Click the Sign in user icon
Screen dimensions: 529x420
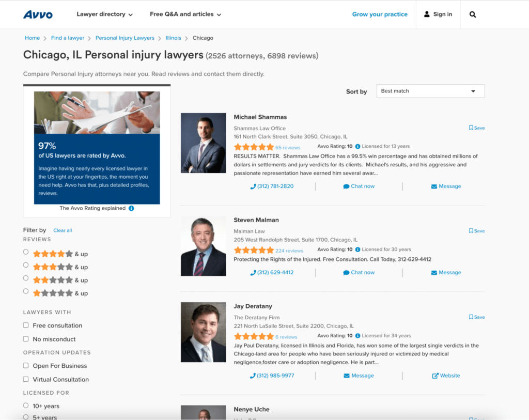pos(427,14)
